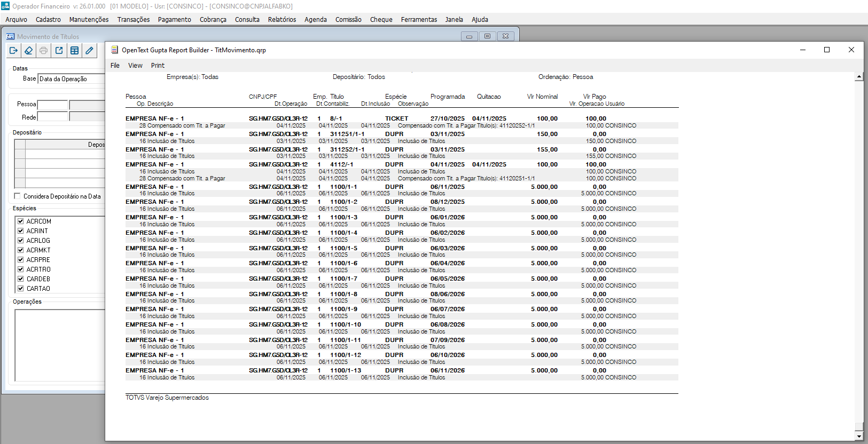868x444 pixels.
Task: Open the Relatórios menu
Action: coord(282,20)
